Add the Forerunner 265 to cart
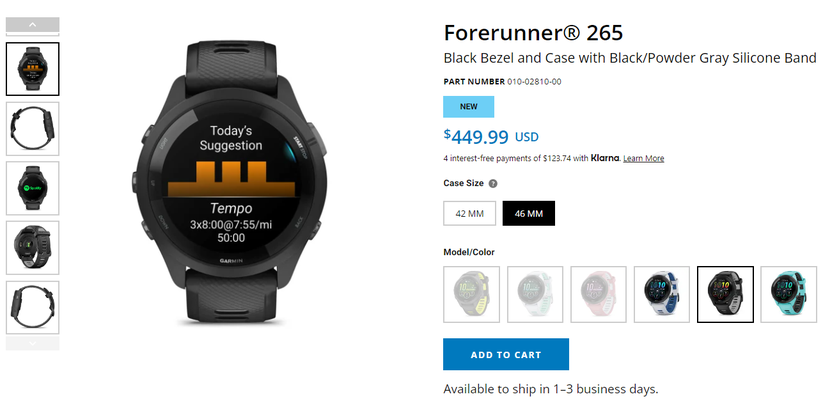Viewport: 839px width, 408px height. coord(506,354)
